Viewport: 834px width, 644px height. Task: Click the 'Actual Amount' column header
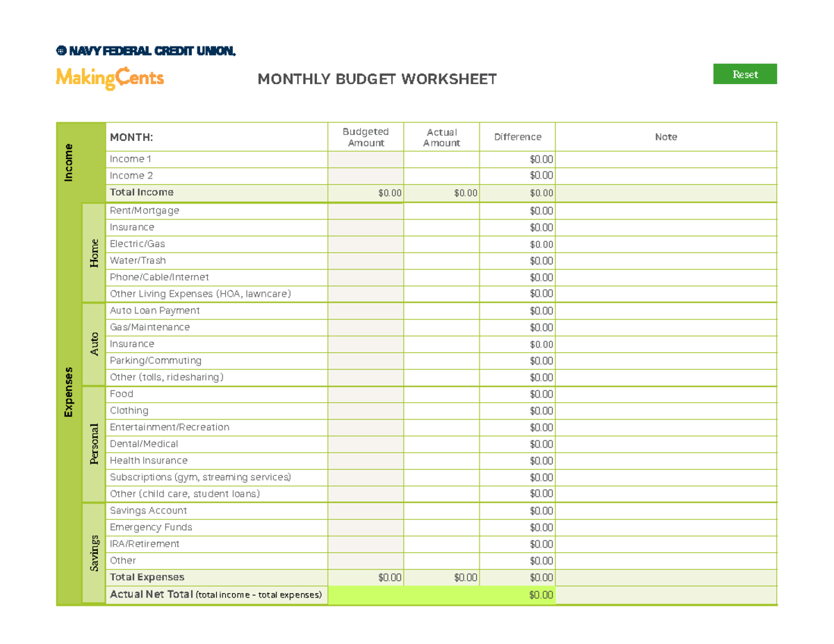click(x=441, y=137)
